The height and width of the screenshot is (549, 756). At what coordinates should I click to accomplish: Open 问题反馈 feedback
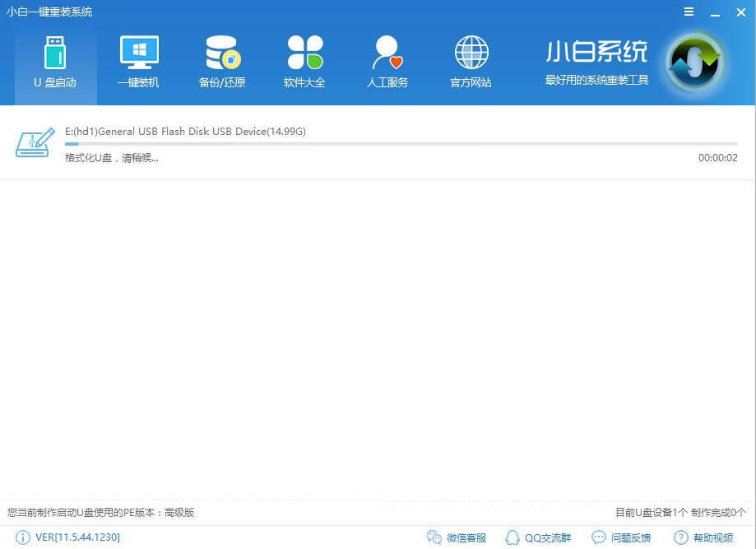623,537
